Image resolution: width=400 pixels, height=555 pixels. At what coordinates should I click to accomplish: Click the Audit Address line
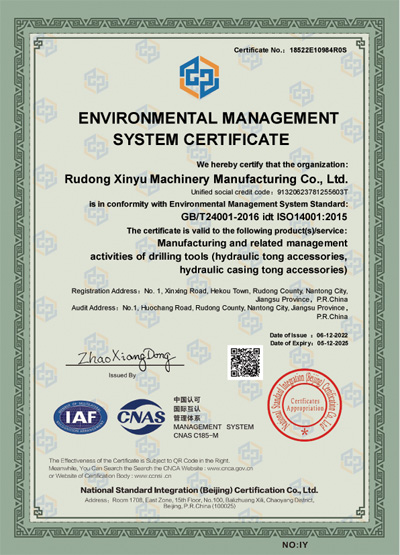pos(210,308)
